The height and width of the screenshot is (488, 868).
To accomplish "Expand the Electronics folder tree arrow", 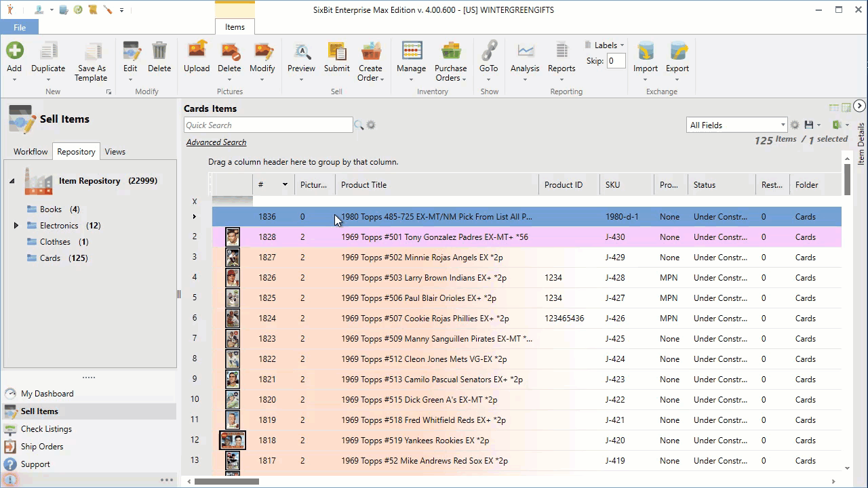I will (x=16, y=226).
